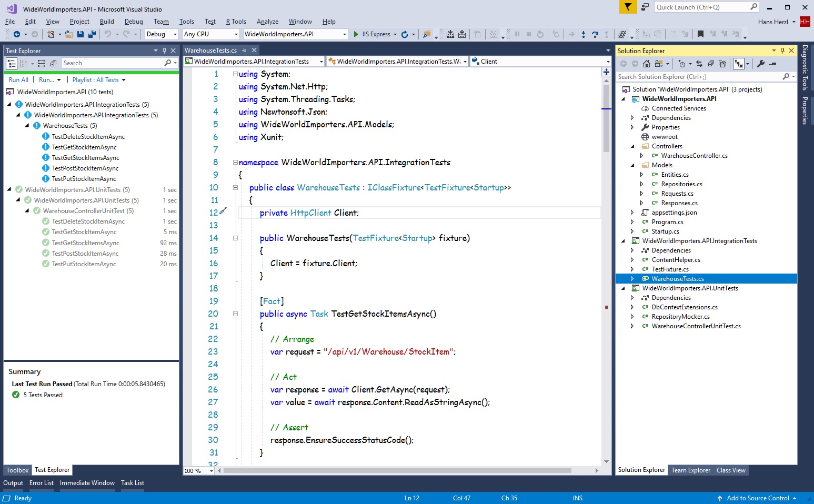Click the Save All toolbar icon

click(x=92, y=34)
